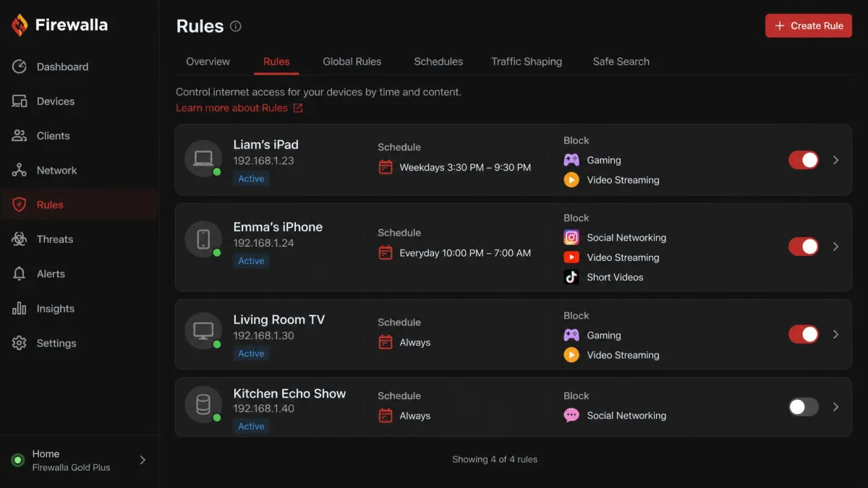Click the Network nodes icon

coord(20,171)
